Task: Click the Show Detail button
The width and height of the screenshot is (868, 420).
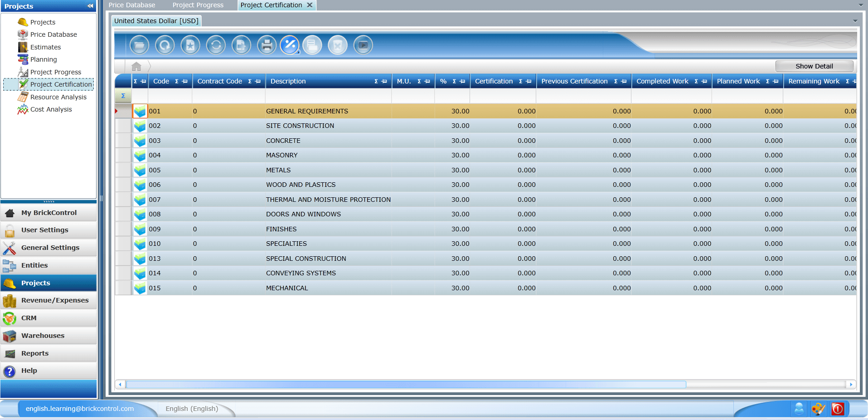Action: [814, 66]
